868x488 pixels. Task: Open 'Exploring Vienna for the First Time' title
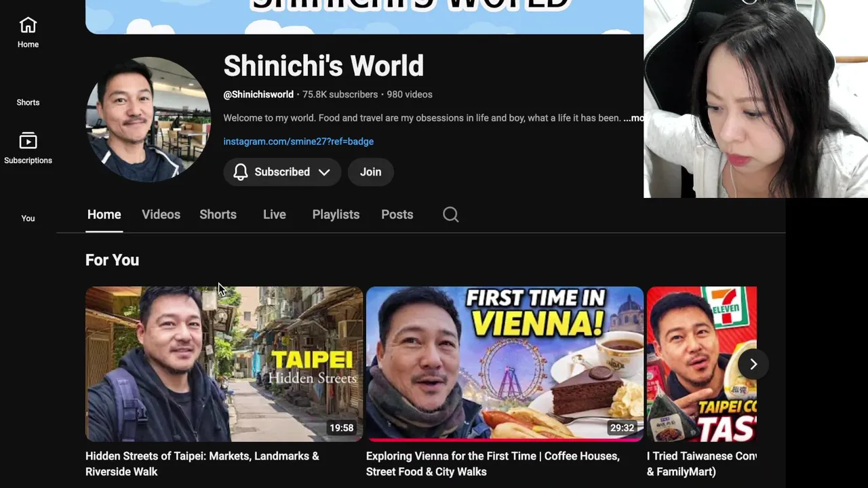tap(493, 464)
